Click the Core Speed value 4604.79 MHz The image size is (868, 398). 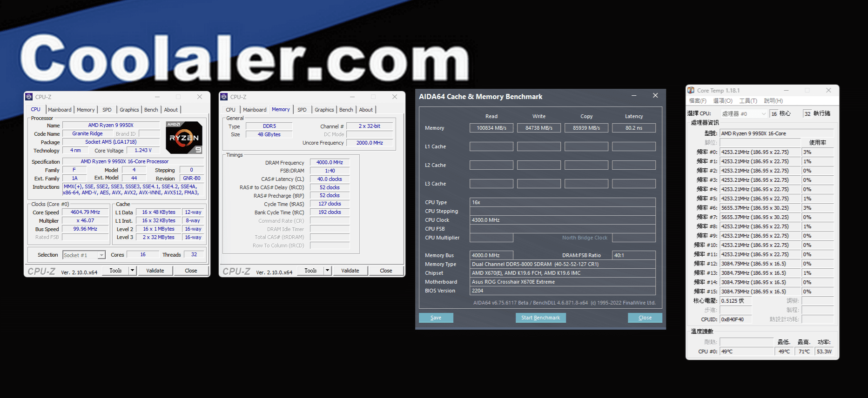(x=85, y=212)
